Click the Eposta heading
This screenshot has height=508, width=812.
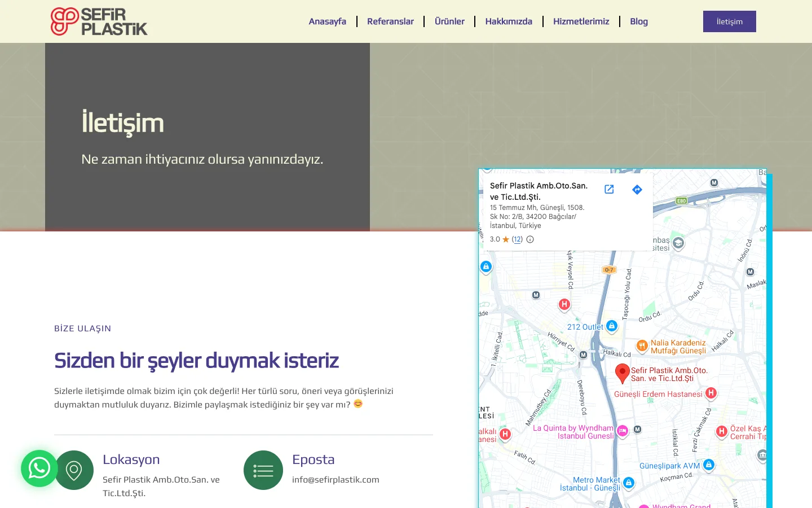click(x=314, y=459)
